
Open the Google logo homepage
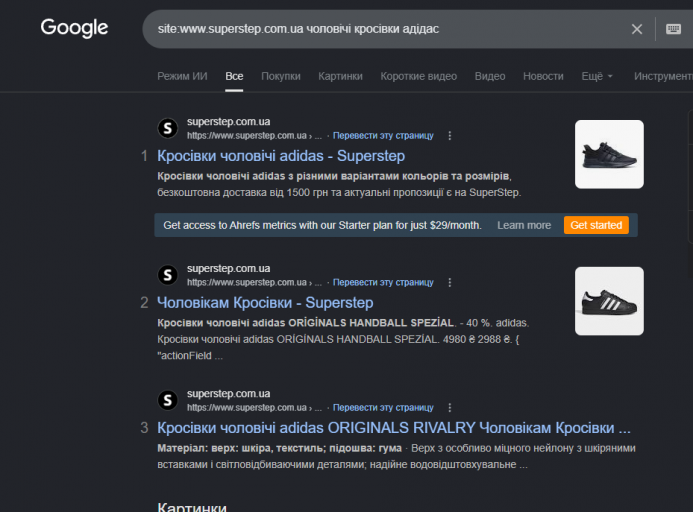74,28
